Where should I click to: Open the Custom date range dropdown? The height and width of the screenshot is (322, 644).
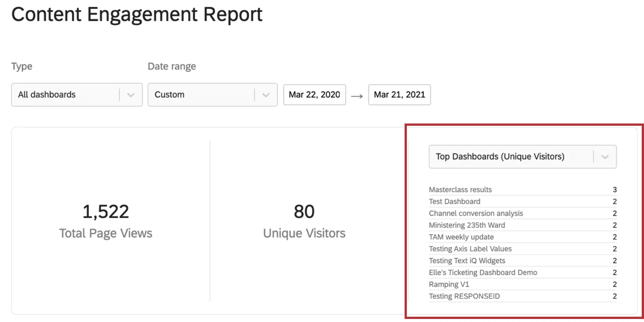pyautogui.click(x=213, y=95)
